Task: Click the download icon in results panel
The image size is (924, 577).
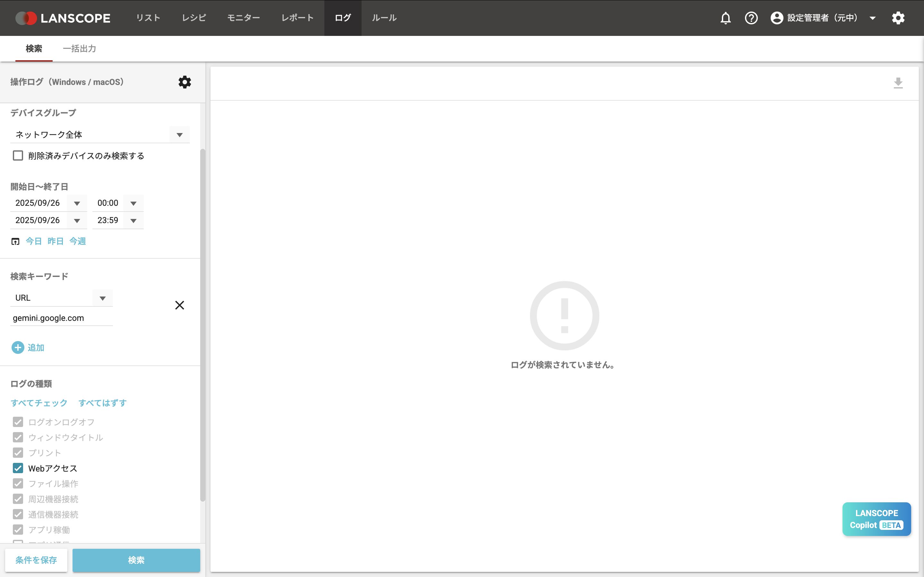Action: [898, 83]
